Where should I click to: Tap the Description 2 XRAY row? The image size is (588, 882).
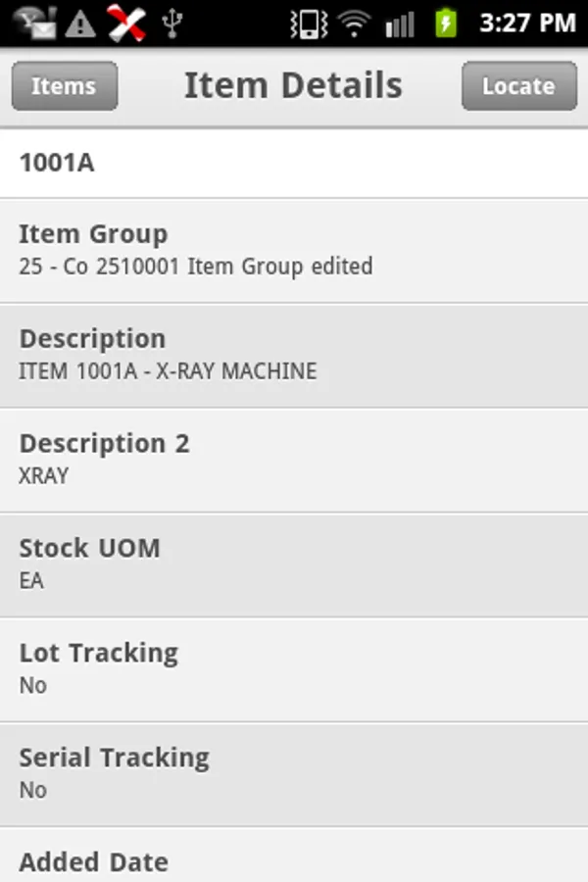(x=294, y=460)
